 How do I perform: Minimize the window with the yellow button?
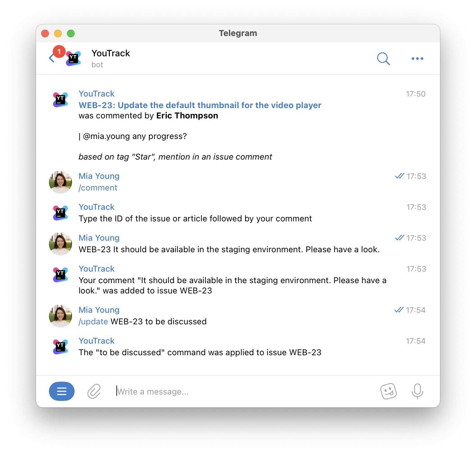pyautogui.click(x=58, y=33)
